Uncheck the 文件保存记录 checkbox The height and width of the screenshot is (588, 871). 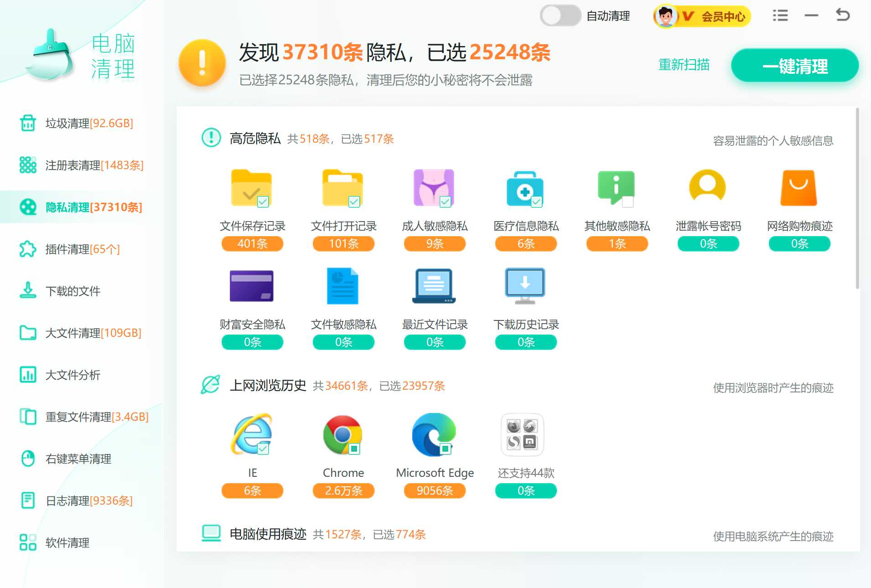[264, 201]
